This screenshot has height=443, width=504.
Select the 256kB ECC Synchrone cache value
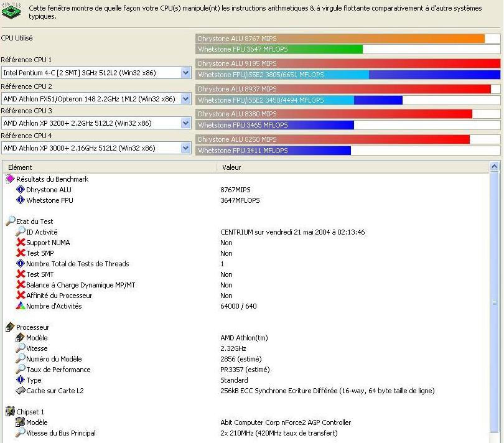327,391
